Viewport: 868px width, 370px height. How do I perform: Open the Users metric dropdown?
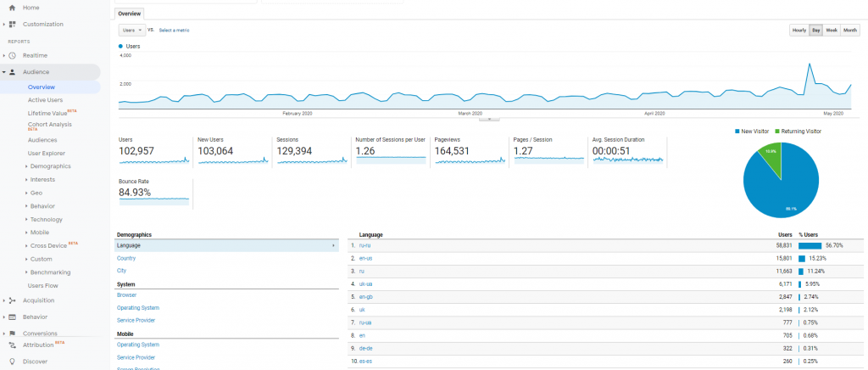click(x=131, y=30)
